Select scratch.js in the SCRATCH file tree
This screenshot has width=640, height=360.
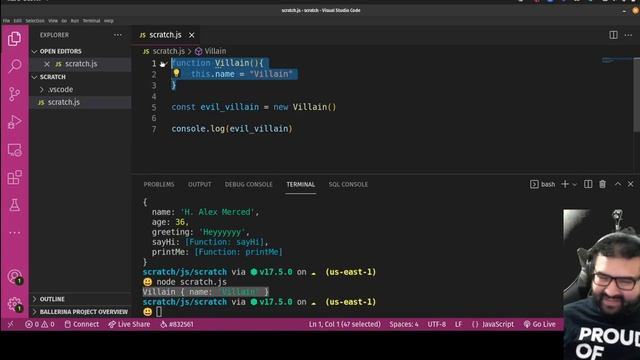80,102
